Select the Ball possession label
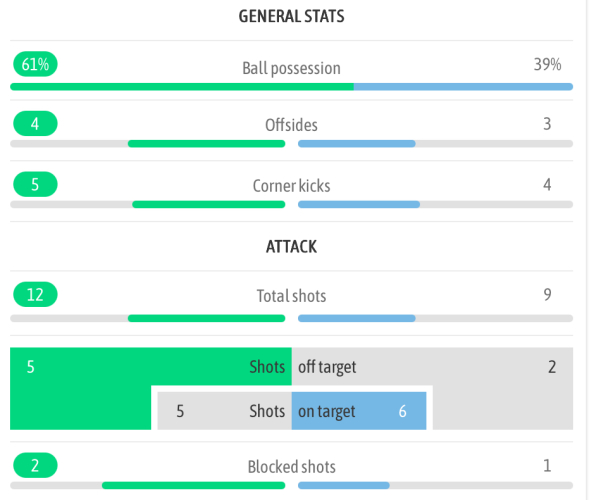This screenshot has height=500, width=601. tap(291, 68)
